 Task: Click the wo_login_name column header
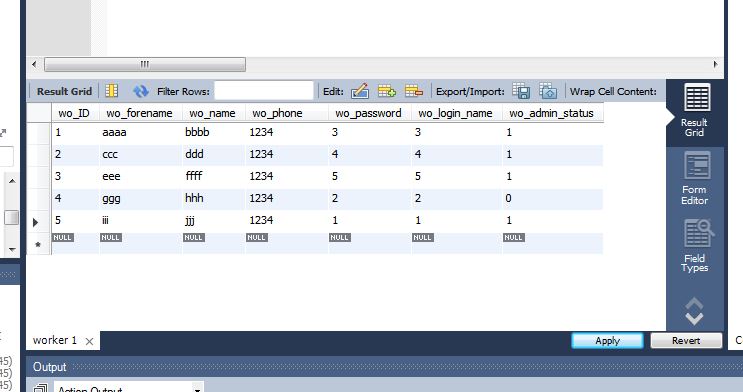coord(456,113)
